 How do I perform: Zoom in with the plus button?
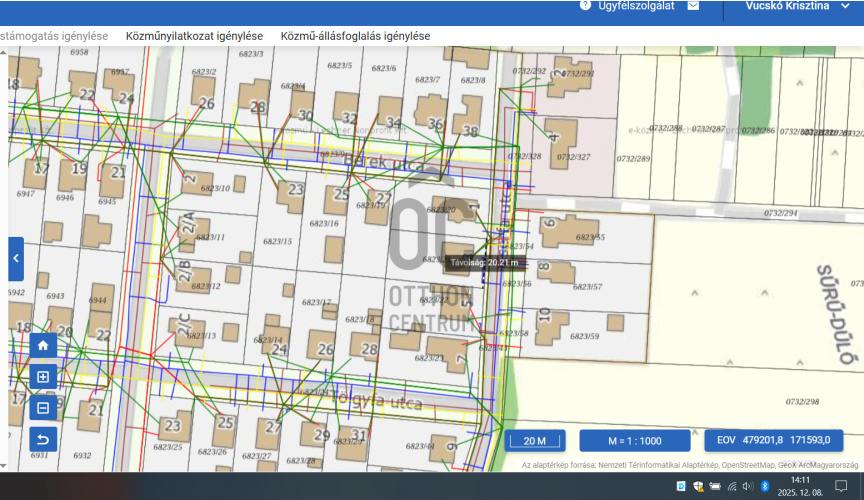[43, 377]
